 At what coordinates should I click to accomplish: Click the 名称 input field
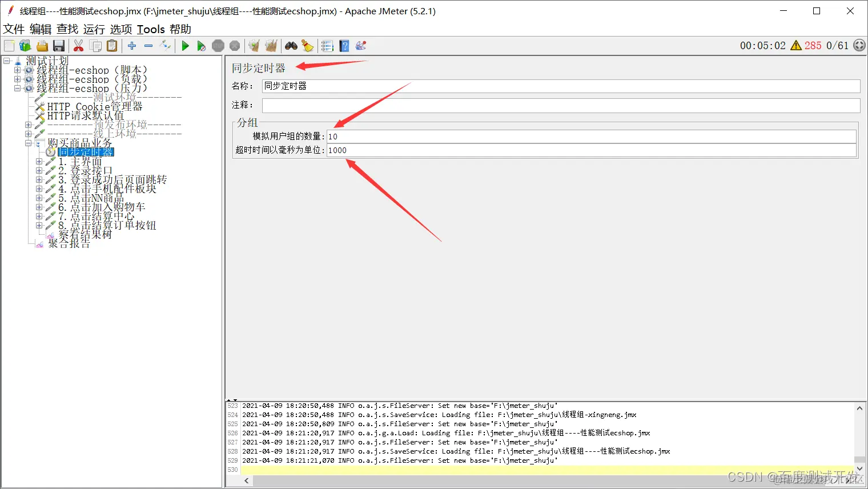[x=561, y=86]
